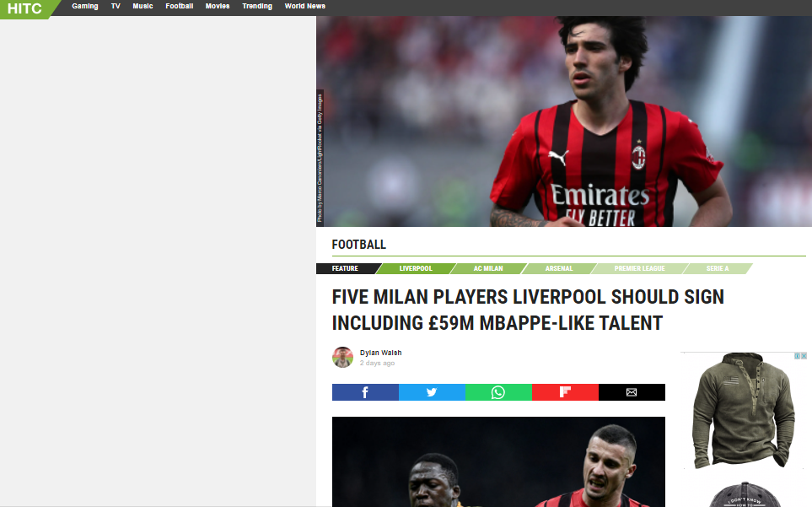Open the Gaming menu item

tap(85, 6)
